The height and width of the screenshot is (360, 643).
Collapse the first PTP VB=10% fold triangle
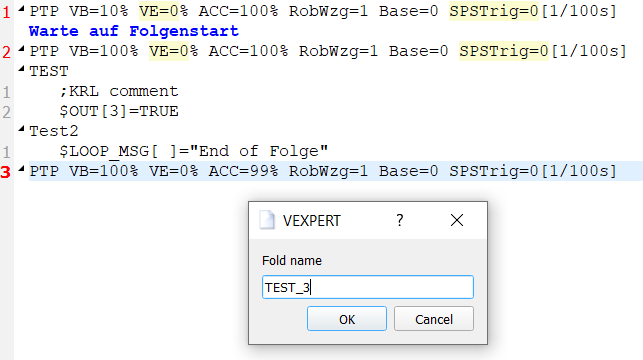pos(21,9)
